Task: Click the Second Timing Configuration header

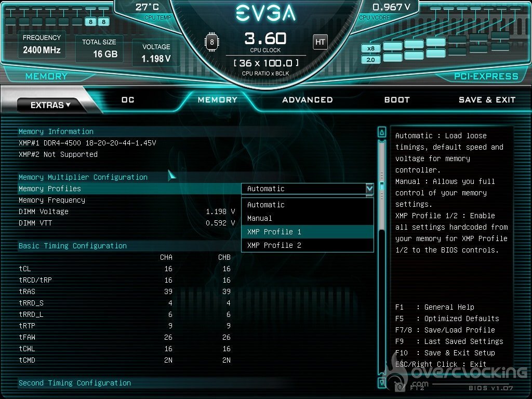Action: (x=75, y=383)
